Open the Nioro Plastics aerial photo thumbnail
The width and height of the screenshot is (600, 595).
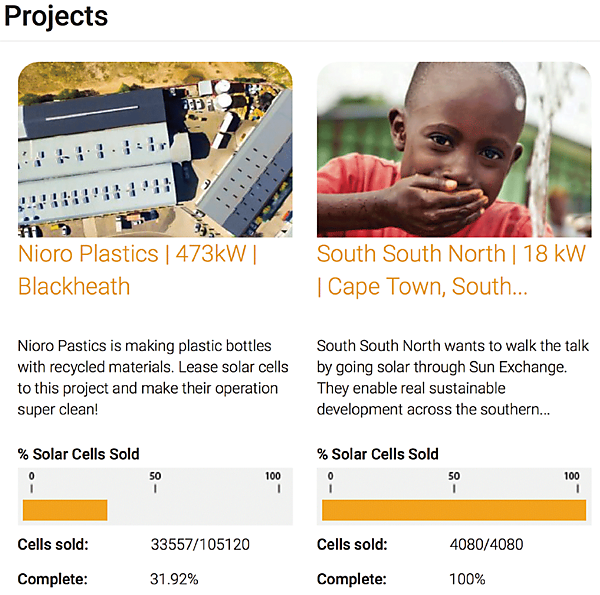[155, 149]
